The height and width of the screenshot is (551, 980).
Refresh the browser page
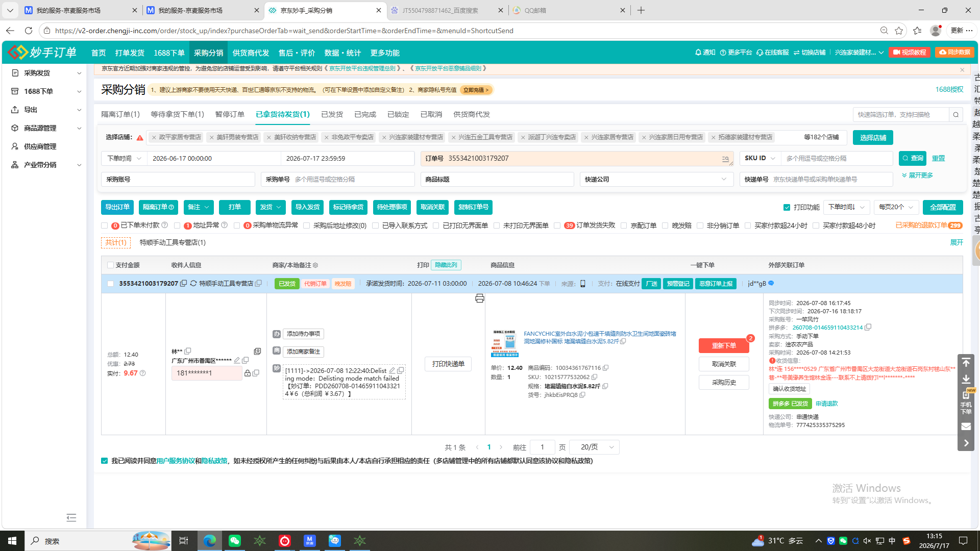point(29,31)
